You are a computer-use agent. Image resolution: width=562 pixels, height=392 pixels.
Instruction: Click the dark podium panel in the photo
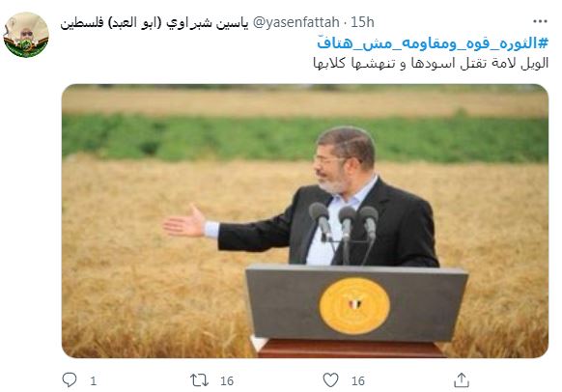(356, 303)
